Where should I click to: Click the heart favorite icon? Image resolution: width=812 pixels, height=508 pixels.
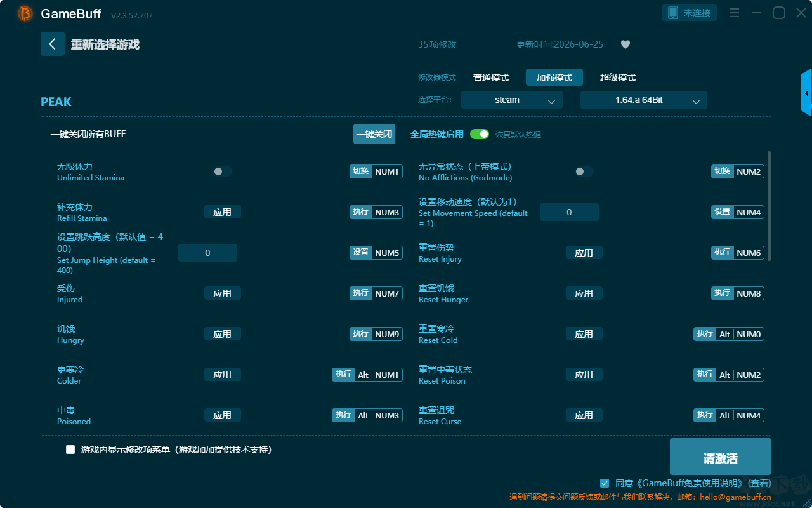click(x=625, y=44)
